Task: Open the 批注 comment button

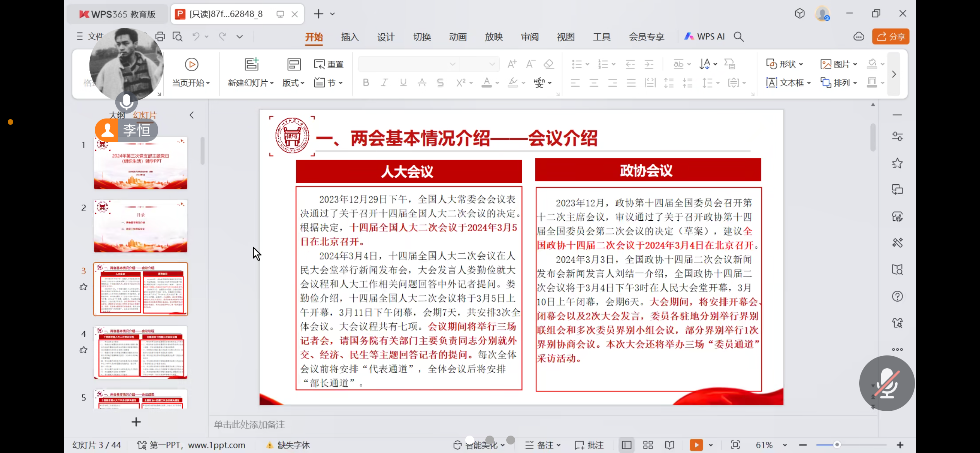Action: (x=589, y=445)
